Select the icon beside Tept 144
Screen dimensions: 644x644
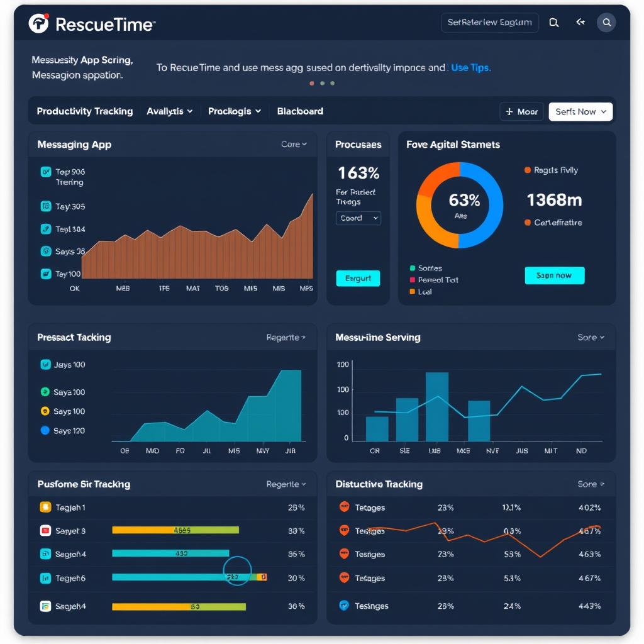pyautogui.click(x=45, y=229)
